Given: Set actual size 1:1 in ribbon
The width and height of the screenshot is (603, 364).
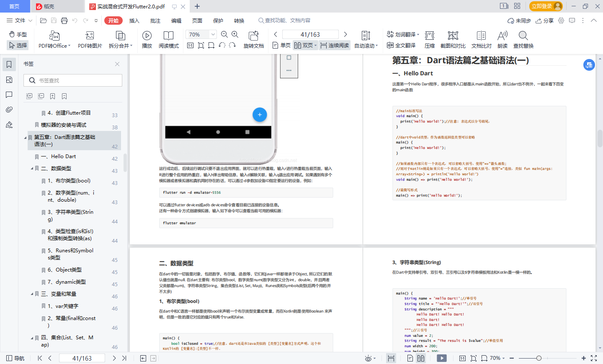Looking at the screenshot, I should point(190,45).
